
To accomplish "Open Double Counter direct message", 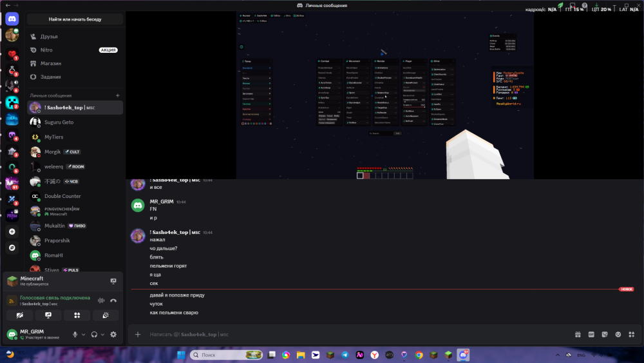I will click(75, 196).
